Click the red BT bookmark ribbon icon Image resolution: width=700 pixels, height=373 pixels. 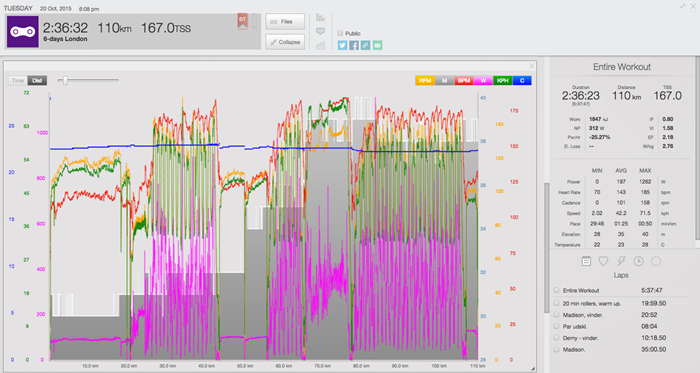tap(242, 21)
